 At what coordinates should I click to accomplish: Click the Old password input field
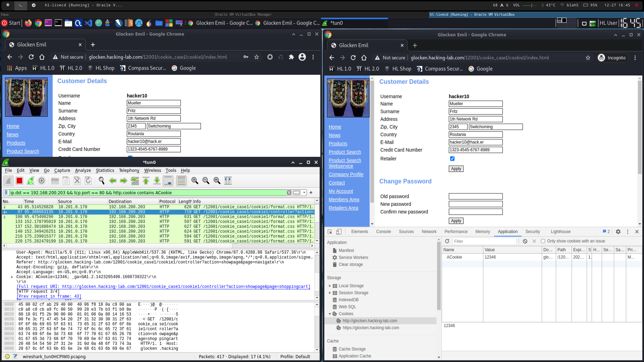[475, 196]
